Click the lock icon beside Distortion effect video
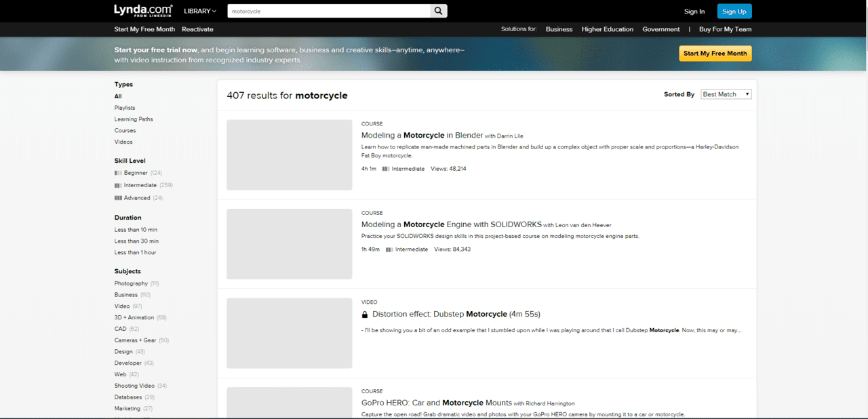Image resolution: width=868 pixels, height=419 pixels. (x=365, y=315)
